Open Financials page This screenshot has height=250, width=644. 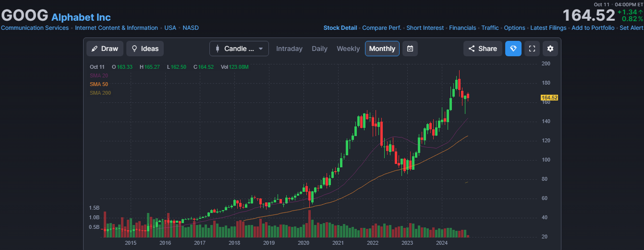click(462, 28)
